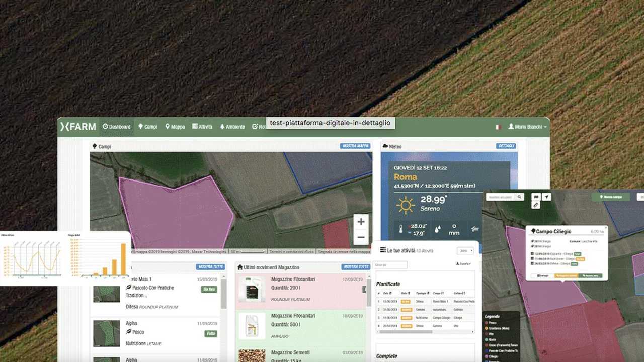Switch to the Attività menu item
Image resolution: width=644 pixels, height=362 pixels.
[202, 127]
